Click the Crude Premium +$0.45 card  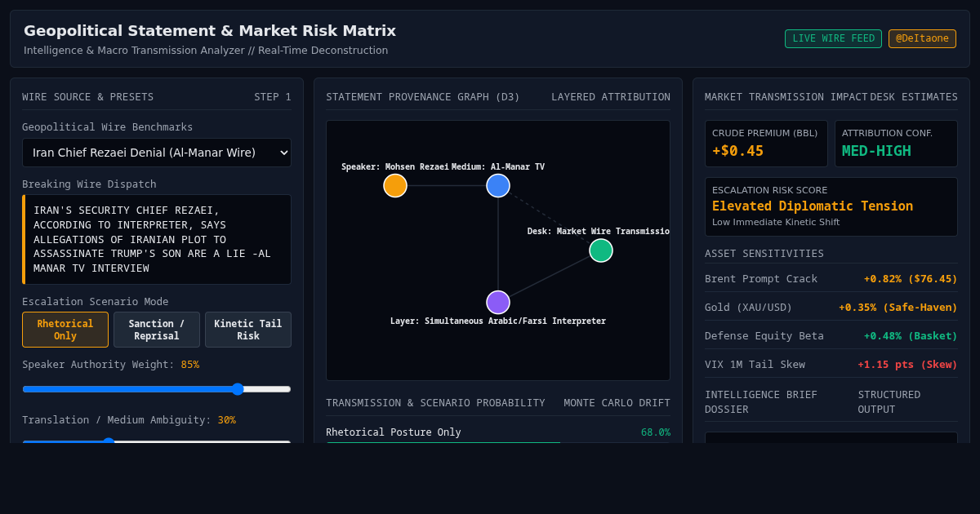(766, 144)
